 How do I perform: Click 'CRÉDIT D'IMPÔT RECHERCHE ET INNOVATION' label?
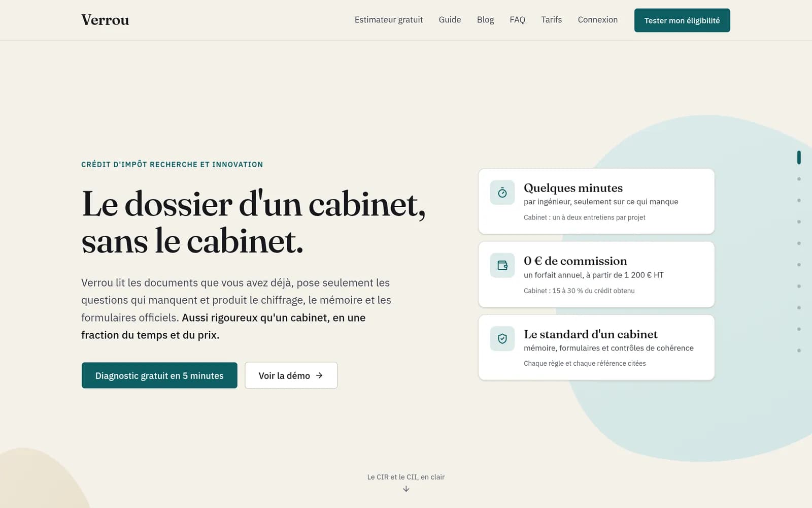coord(172,165)
